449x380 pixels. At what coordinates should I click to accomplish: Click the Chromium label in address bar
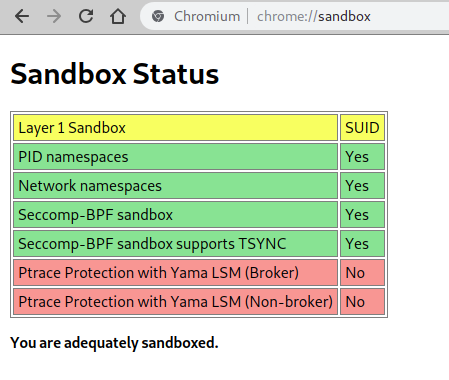207,16
